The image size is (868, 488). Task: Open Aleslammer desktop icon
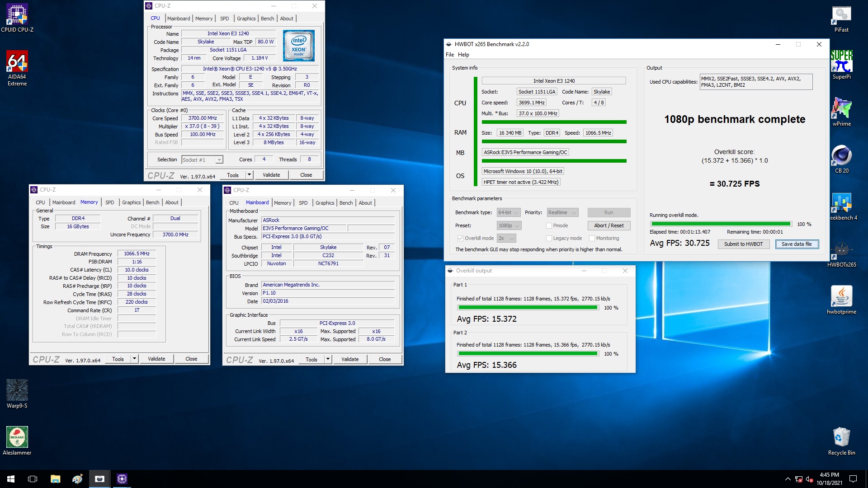17,441
